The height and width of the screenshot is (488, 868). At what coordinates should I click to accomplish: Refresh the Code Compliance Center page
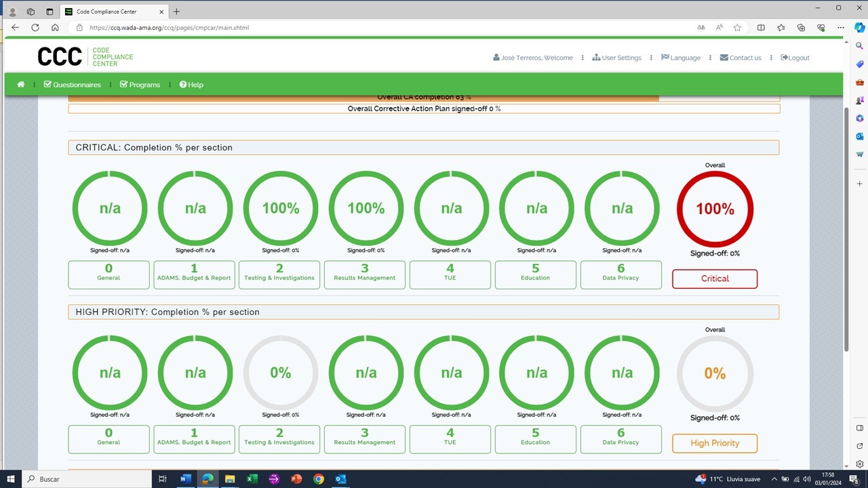35,28
